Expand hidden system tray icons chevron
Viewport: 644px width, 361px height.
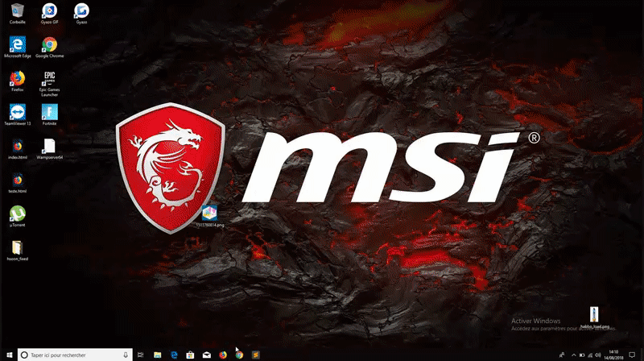point(574,355)
